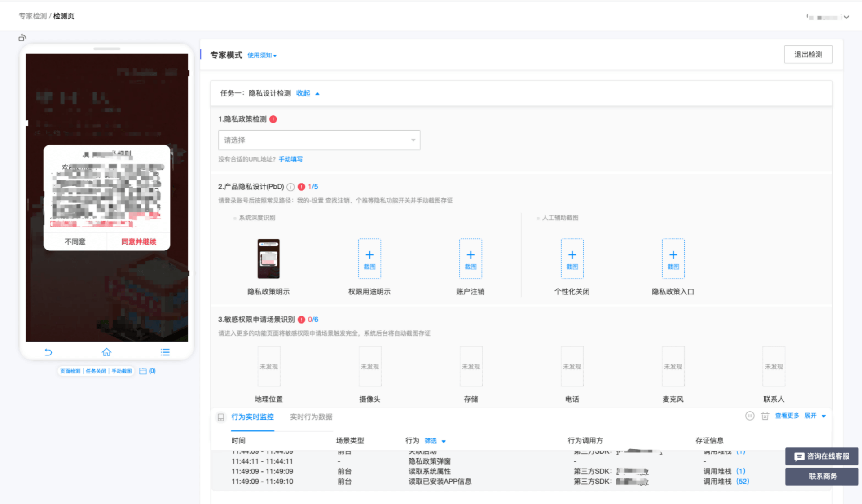Open the 咨询在线客服 chat widget
Viewport: 862px width, 504px height.
click(x=821, y=456)
